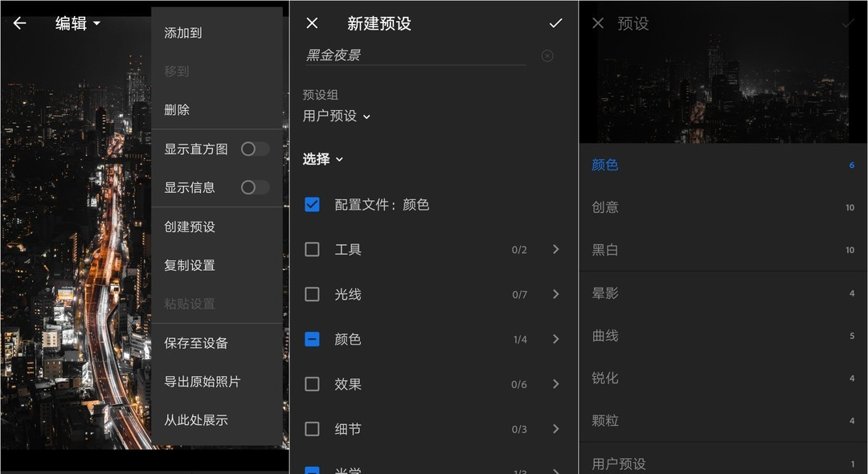The width and height of the screenshot is (868, 474).
Task: Select the 曲线 preset category
Action: coord(605,336)
